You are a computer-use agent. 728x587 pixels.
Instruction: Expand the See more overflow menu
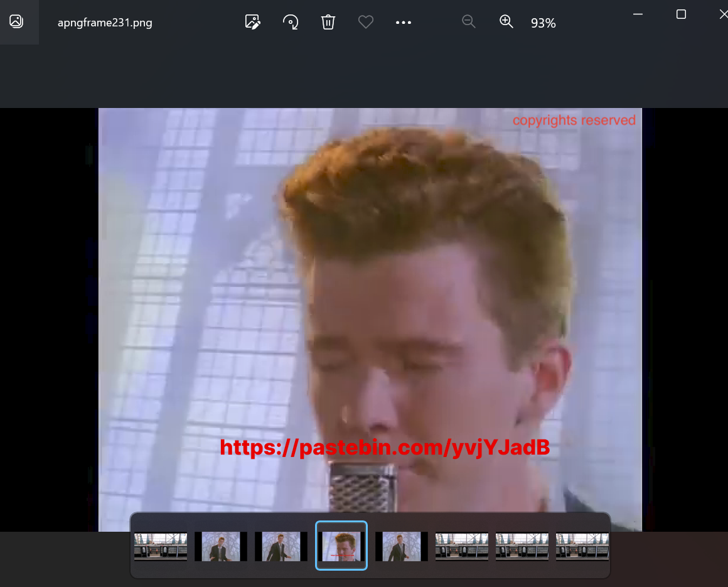click(404, 23)
